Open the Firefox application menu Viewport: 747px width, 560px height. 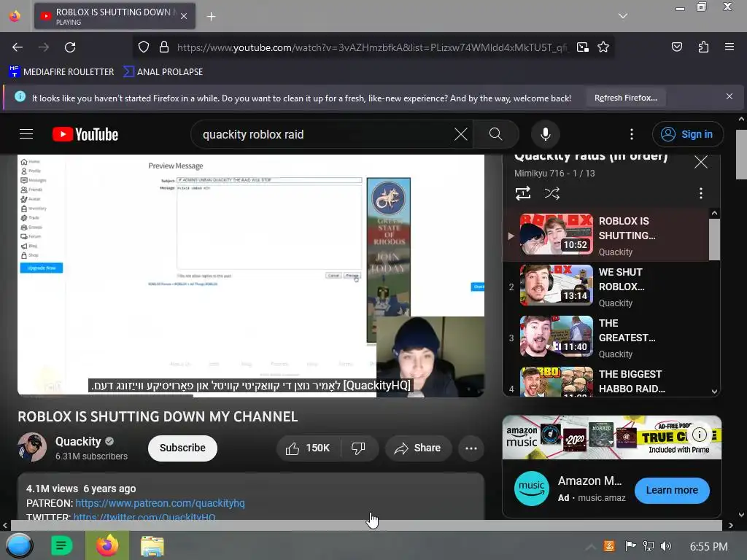(729, 47)
